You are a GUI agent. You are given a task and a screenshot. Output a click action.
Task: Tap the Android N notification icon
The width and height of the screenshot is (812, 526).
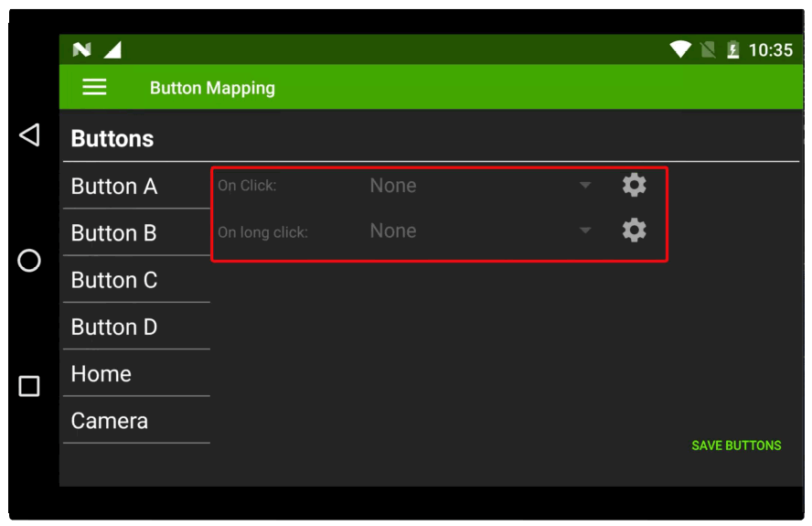point(81,49)
